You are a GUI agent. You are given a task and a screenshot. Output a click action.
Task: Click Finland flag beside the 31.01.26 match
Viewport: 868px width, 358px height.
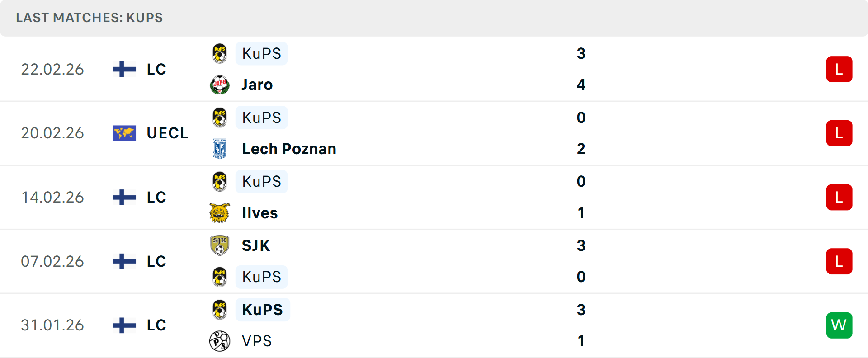(124, 325)
